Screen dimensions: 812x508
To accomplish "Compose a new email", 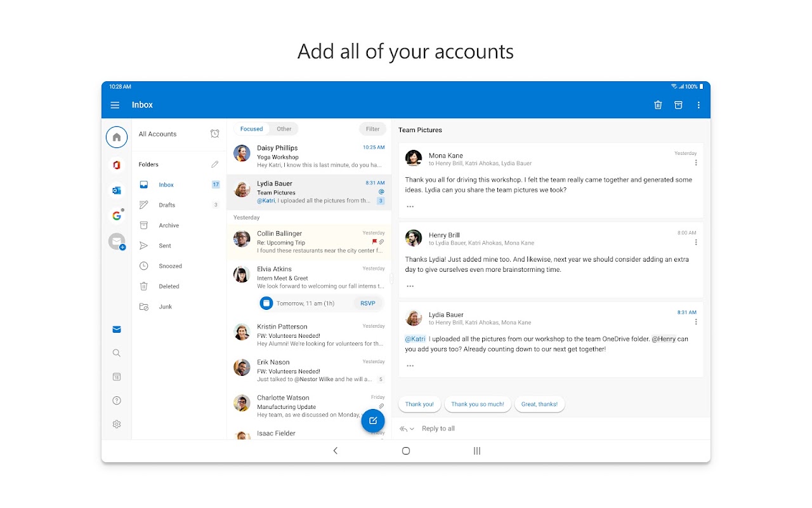I will (373, 420).
